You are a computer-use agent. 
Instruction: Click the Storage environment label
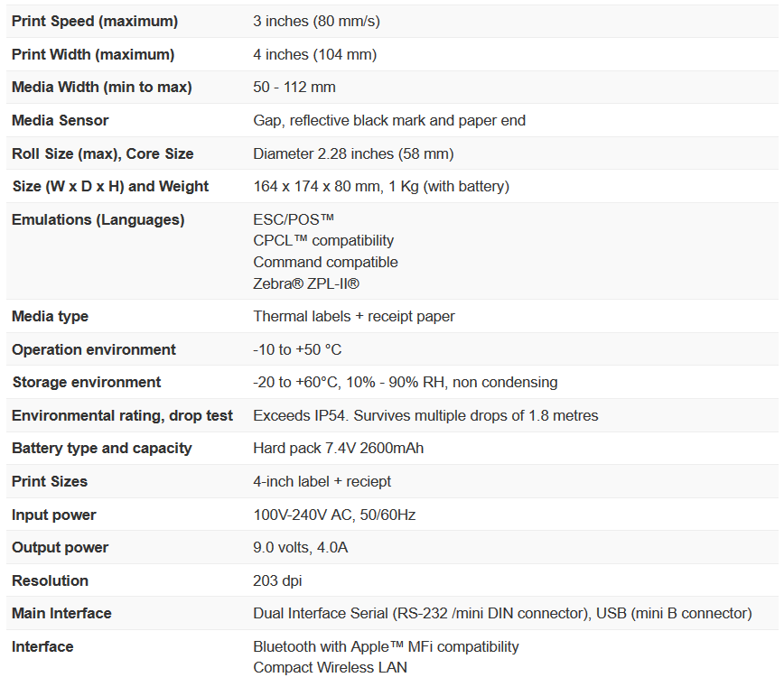(x=87, y=382)
